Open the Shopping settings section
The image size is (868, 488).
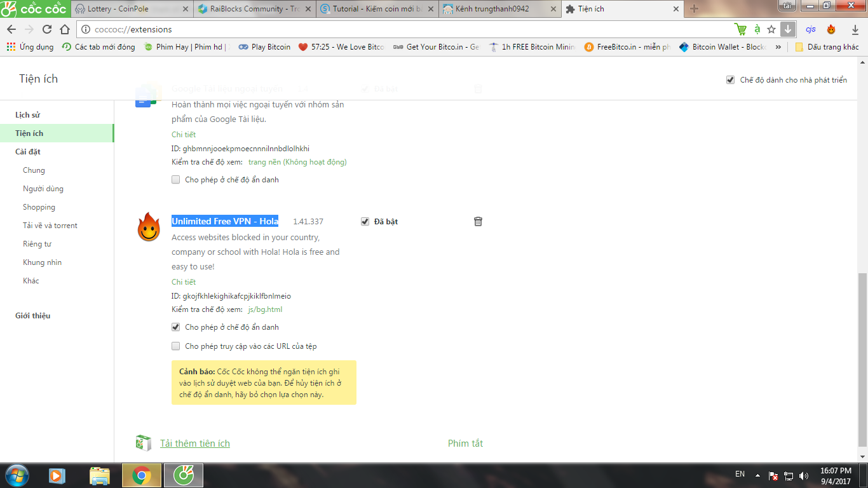tap(39, 207)
